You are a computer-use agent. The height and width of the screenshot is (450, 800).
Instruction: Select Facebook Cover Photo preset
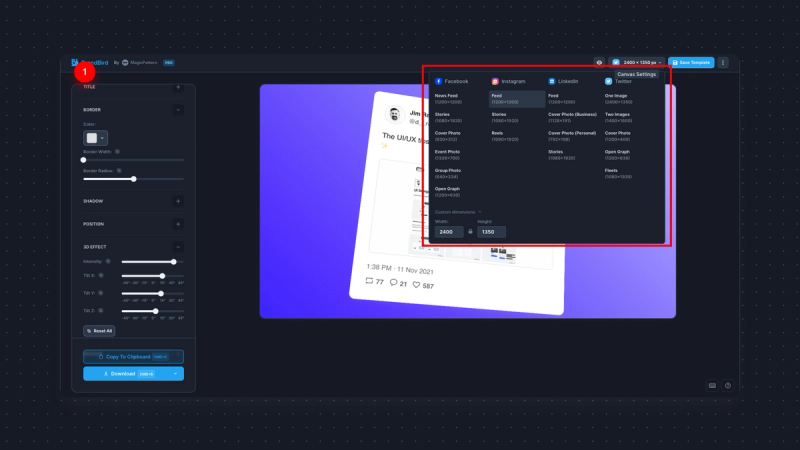[449, 136]
